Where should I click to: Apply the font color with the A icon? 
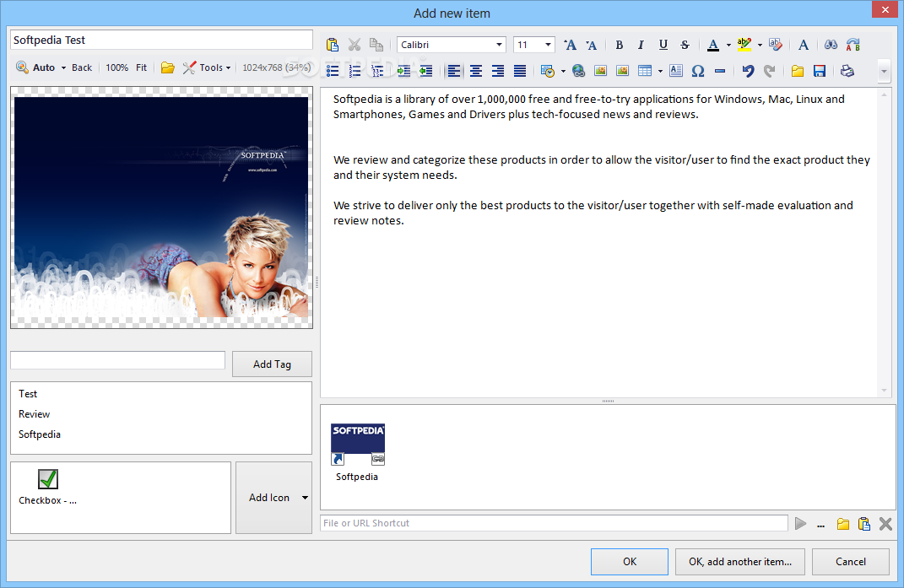coord(713,45)
